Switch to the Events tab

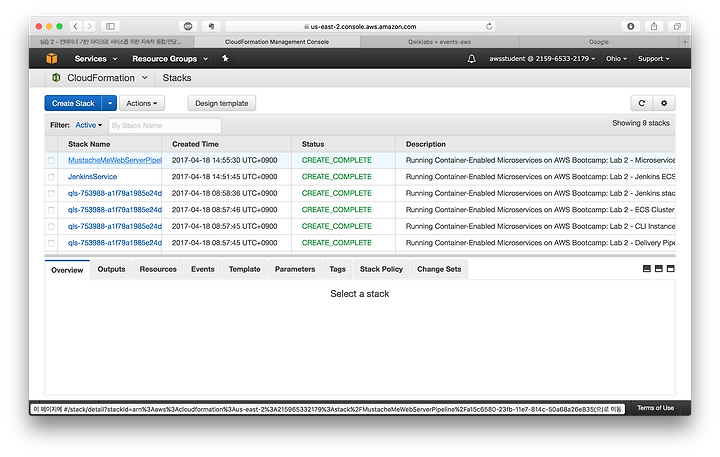point(202,269)
